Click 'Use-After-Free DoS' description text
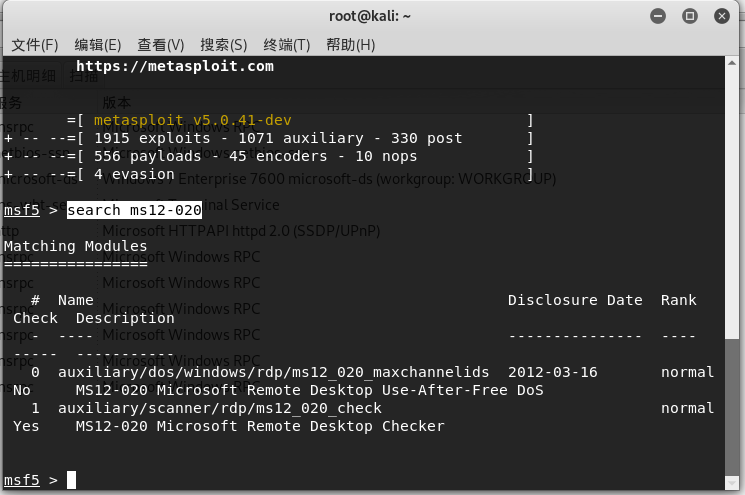This screenshot has width=745, height=495. [462, 390]
